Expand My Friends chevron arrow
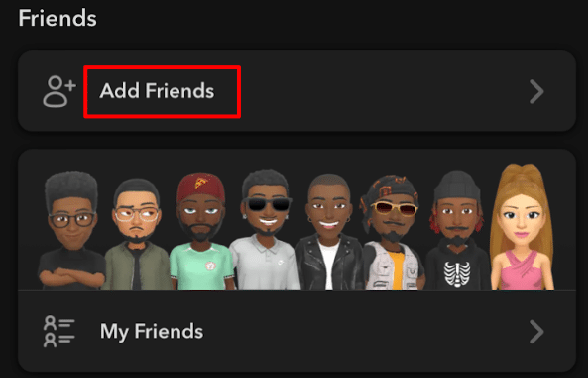Image resolution: width=588 pixels, height=378 pixels. (x=537, y=331)
